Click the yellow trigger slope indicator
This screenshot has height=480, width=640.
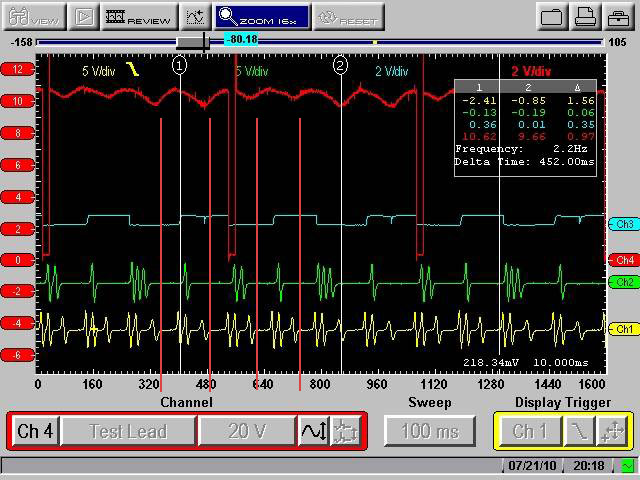click(x=133, y=69)
